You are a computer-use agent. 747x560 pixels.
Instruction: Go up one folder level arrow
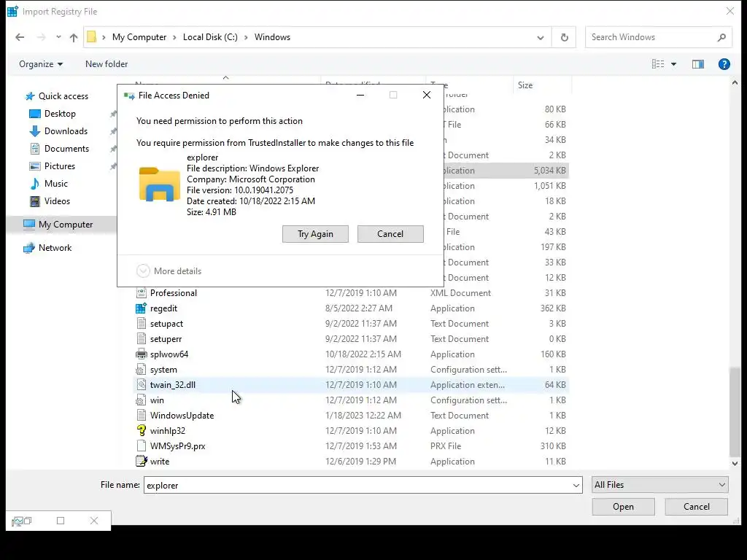(x=74, y=37)
